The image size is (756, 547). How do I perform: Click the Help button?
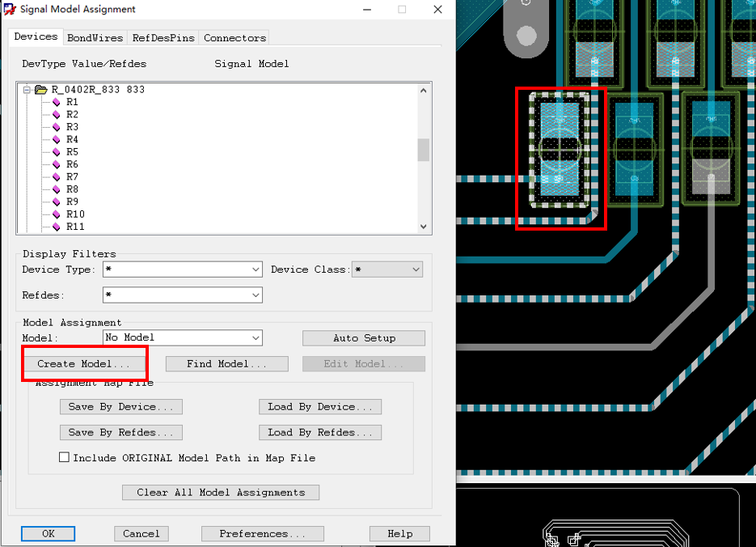click(x=399, y=533)
